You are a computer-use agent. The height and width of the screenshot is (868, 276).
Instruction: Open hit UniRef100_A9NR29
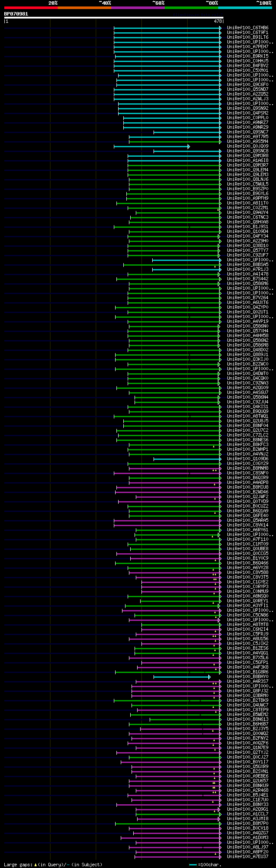248,127
